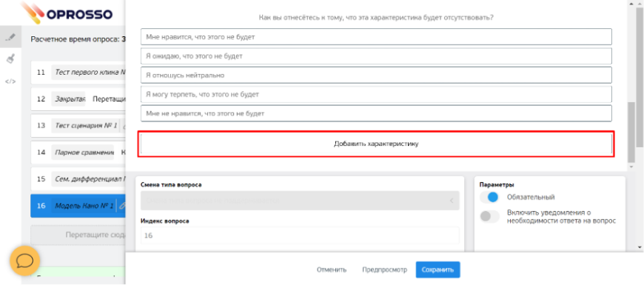Click Сохранить button
This screenshot has height=285, width=644.
click(x=437, y=269)
